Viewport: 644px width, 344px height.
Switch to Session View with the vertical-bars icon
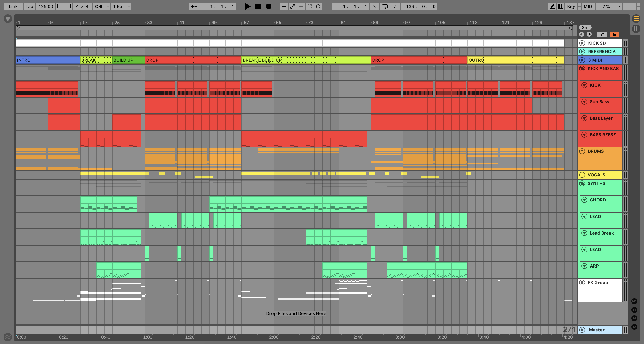point(636,29)
